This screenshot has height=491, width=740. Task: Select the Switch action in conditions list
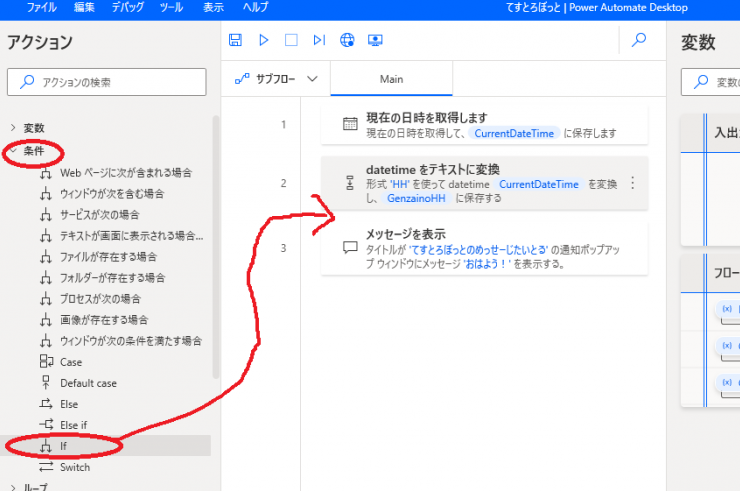point(74,467)
